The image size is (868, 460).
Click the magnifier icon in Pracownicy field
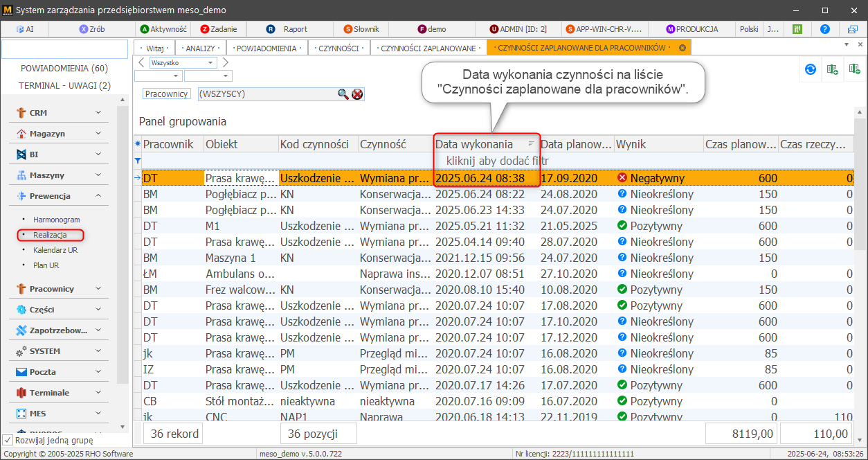click(343, 94)
